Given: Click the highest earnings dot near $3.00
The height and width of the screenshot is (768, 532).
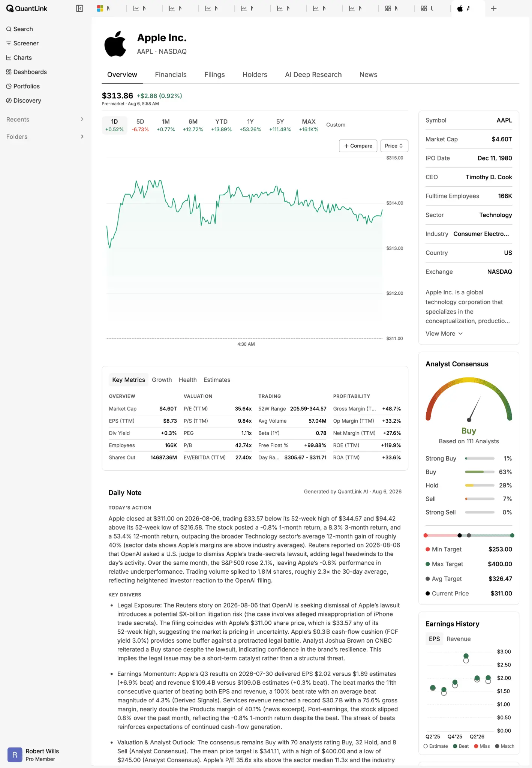Looking at the screenshot, I should tap(466, 656).
